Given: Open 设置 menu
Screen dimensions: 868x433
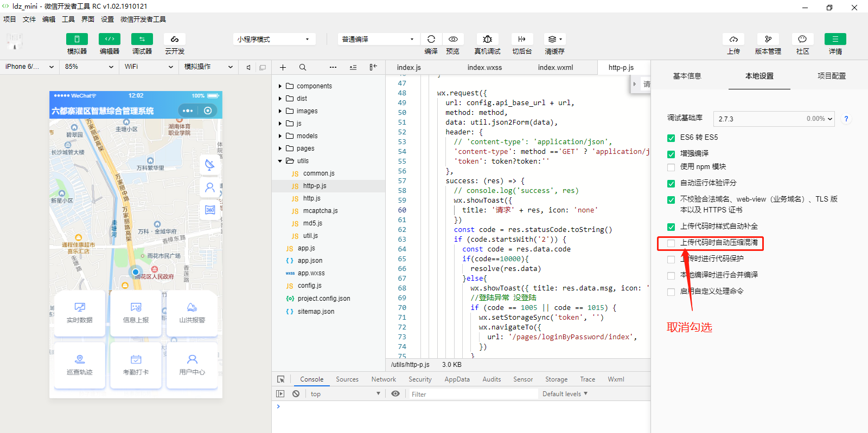Looking at the screenshot, I should [x=107, y=19].
